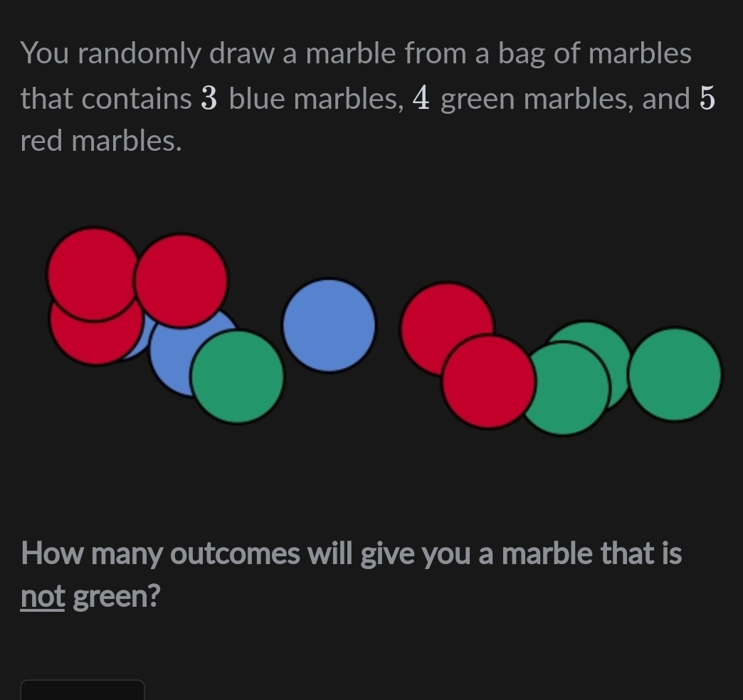
Task: Click the standalone blue marble
Action: (329, 325)
